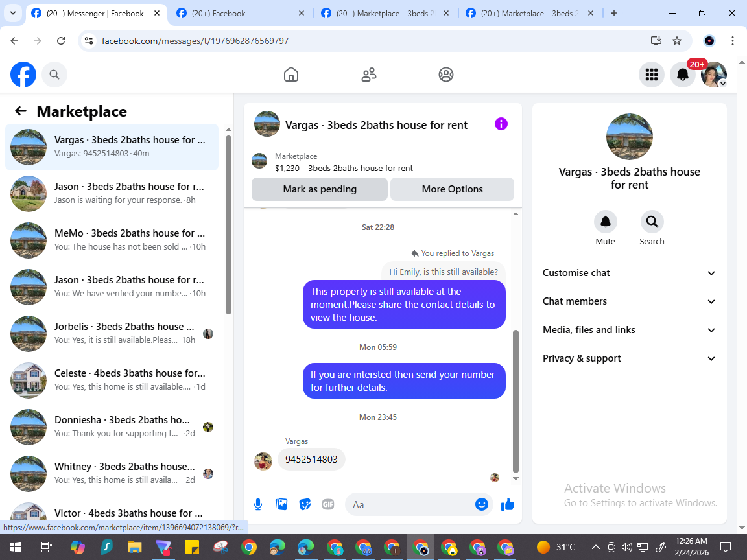The image size is (747, 560).
Task: Open Jason chat about verified number
Action: pyautogui.click(x=112, y=286)
